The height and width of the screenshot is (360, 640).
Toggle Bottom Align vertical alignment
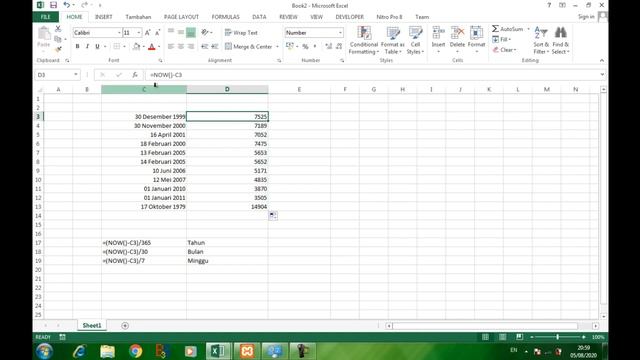[191, 32]
